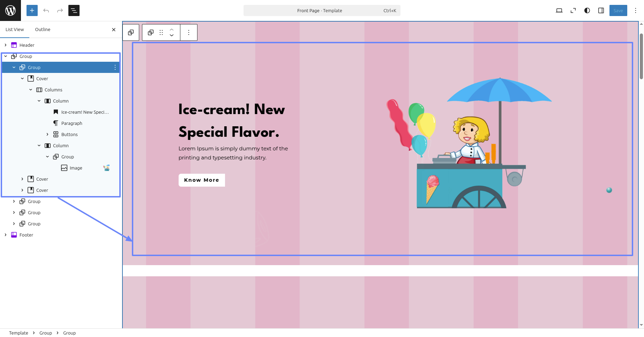Click the first Column block icon
644x337 pixels.
pyautogui.click(x=47, y=101)
